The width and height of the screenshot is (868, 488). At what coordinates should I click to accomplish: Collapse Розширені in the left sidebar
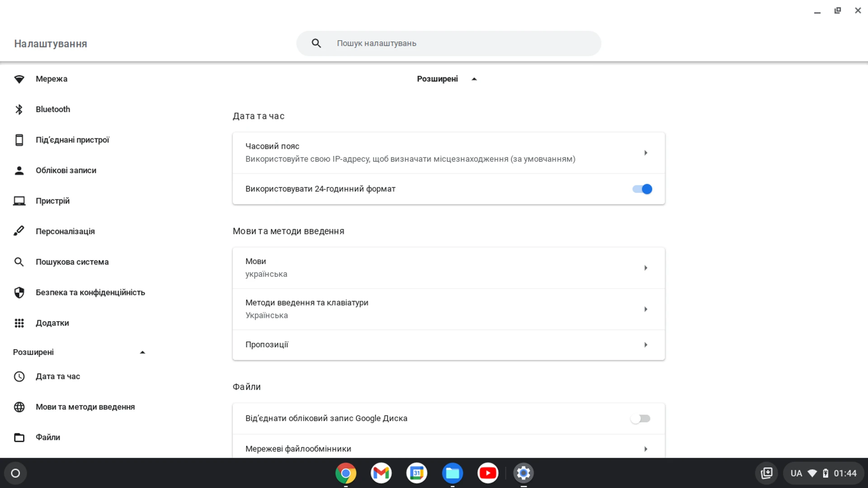(x=142, y=352)
